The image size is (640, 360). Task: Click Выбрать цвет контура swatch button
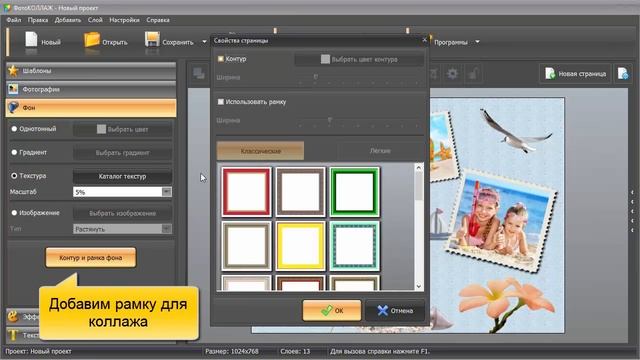359,59
